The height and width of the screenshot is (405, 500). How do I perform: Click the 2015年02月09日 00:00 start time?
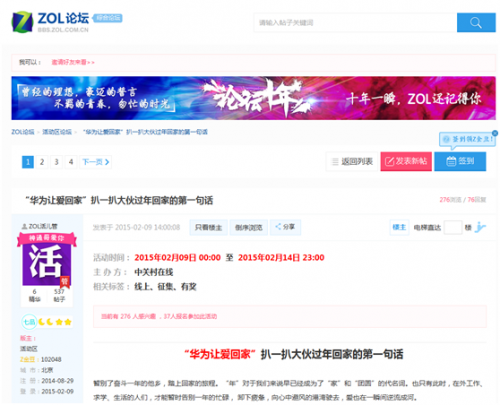(x=177, y=258)
